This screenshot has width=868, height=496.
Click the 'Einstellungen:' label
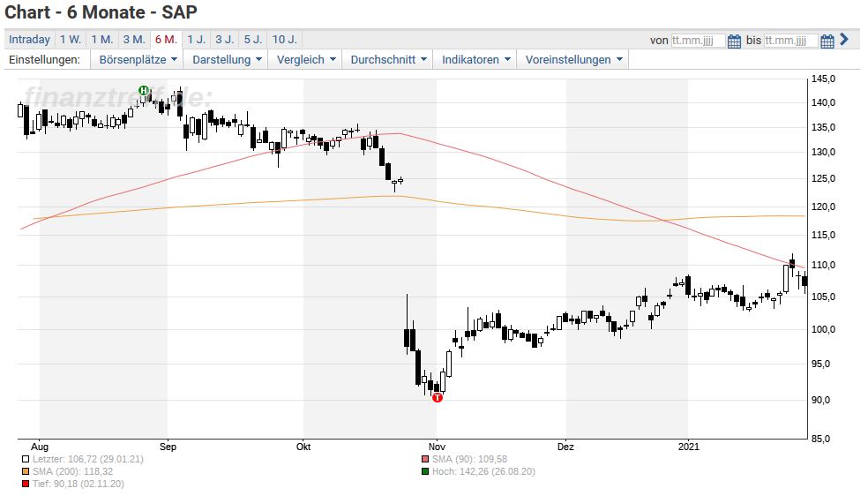coord(44,60)
